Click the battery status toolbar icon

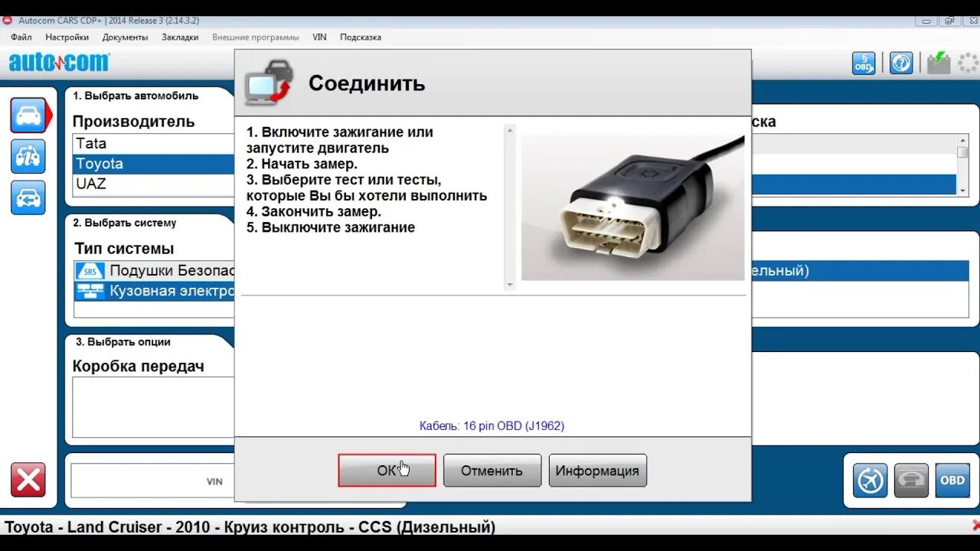(939, 63)
